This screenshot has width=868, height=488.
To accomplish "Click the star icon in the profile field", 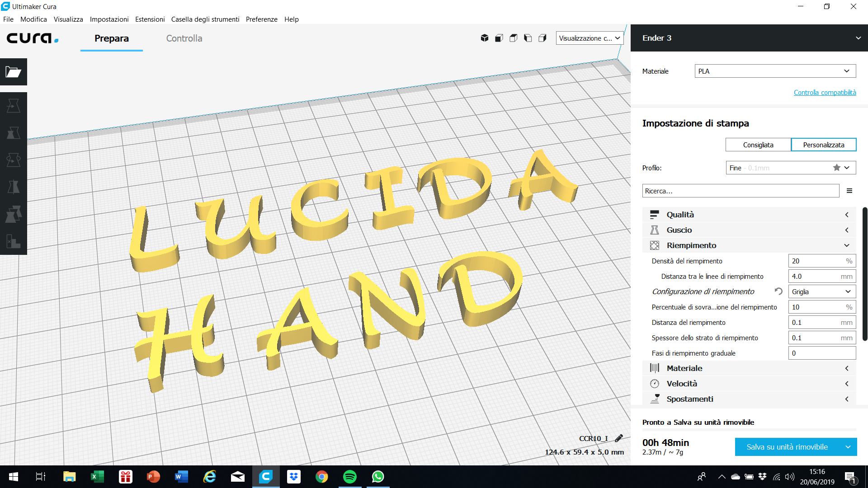I will click(837, 168).
